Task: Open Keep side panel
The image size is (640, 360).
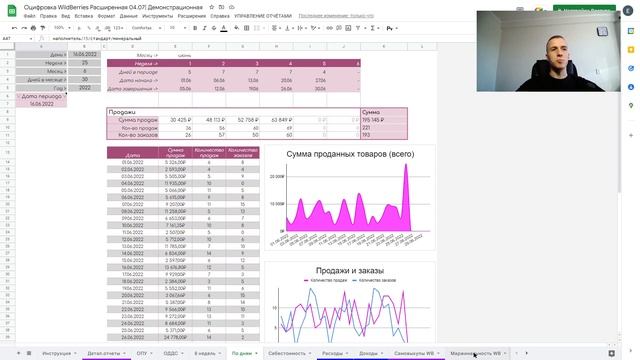Action: point(631,50)
